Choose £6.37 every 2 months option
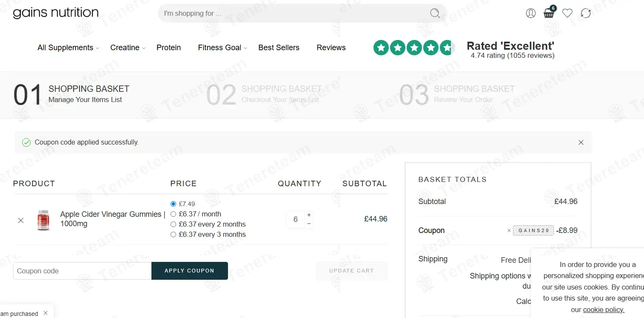 (x=173, y=224)
